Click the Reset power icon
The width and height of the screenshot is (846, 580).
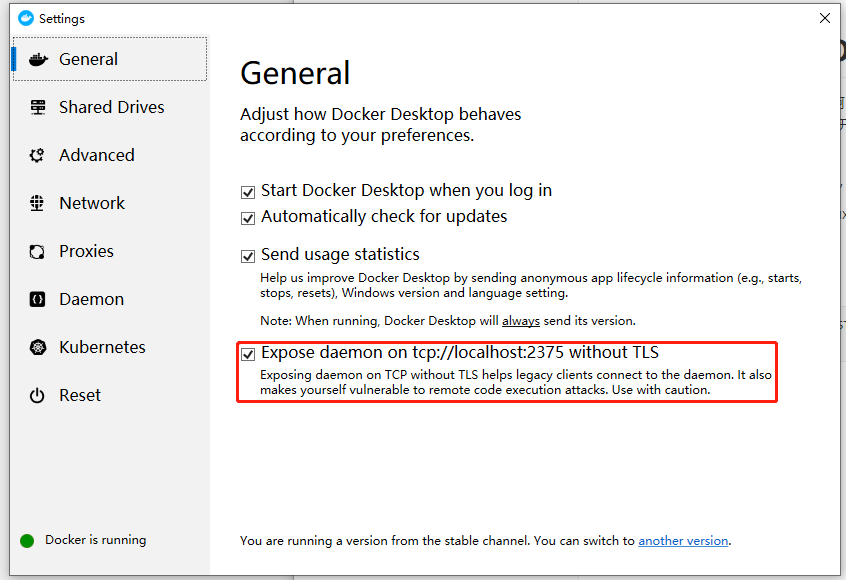(38, 395)
